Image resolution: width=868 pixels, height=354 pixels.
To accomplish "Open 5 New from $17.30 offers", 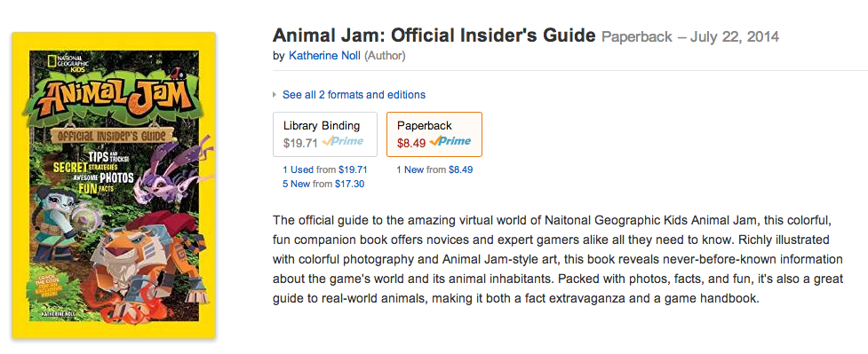I will point(323,184).
